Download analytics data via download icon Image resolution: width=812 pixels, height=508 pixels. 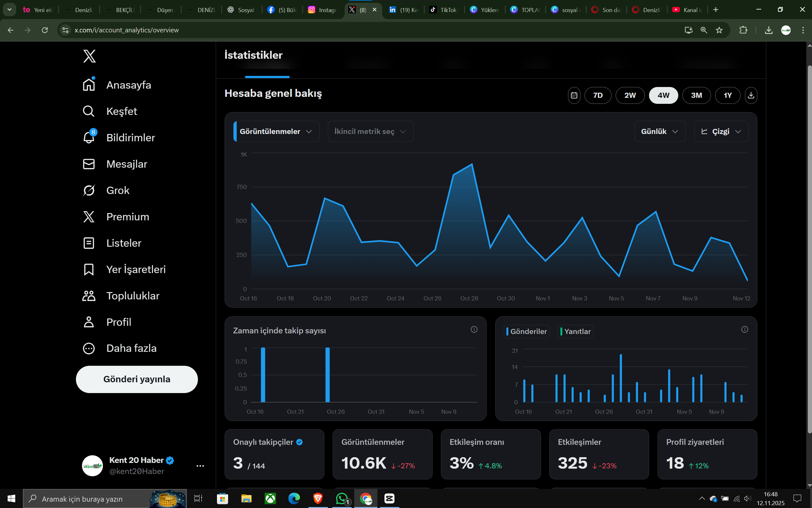(751, 96)
